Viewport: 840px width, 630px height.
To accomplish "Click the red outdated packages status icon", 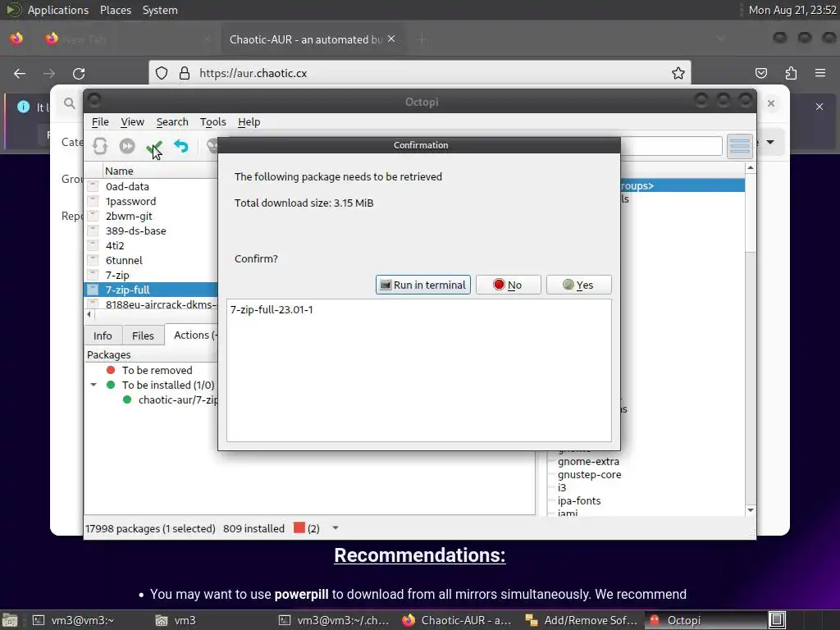I will pos(299,527).
